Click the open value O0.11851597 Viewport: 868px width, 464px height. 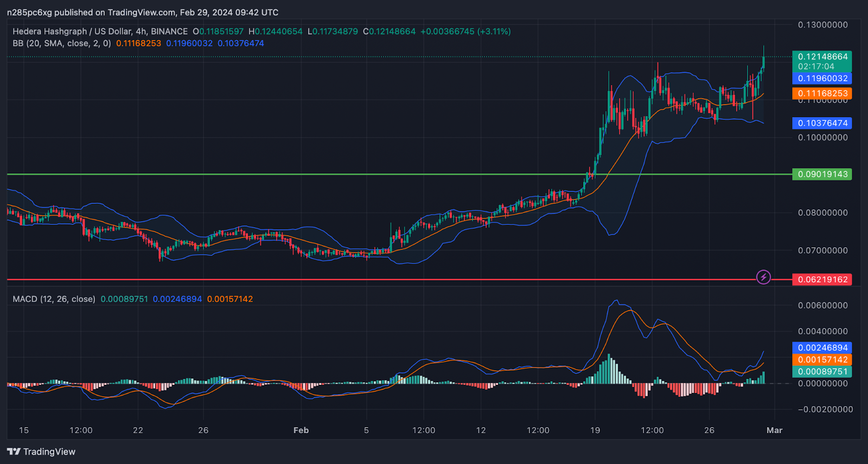(x=218, y=31)
